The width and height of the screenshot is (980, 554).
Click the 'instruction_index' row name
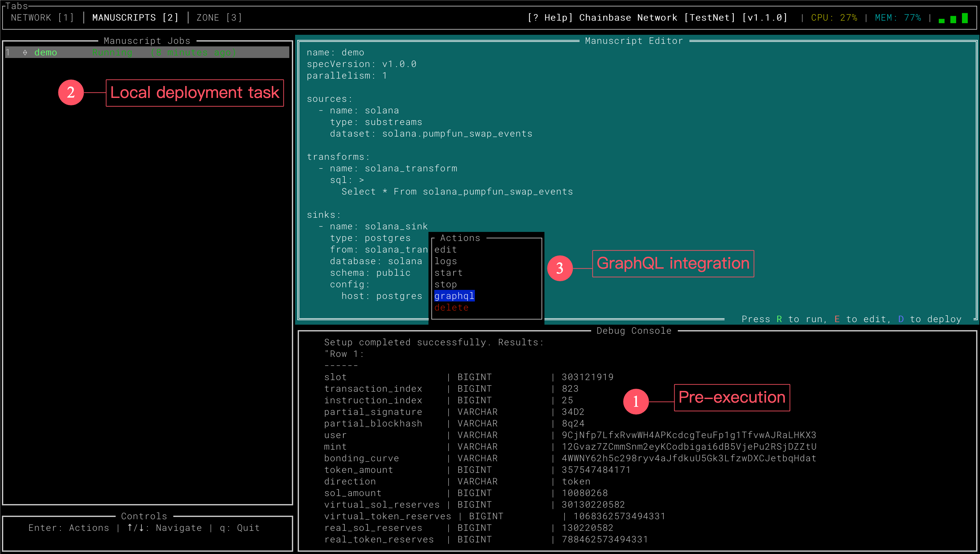click(x=373, y=401)
